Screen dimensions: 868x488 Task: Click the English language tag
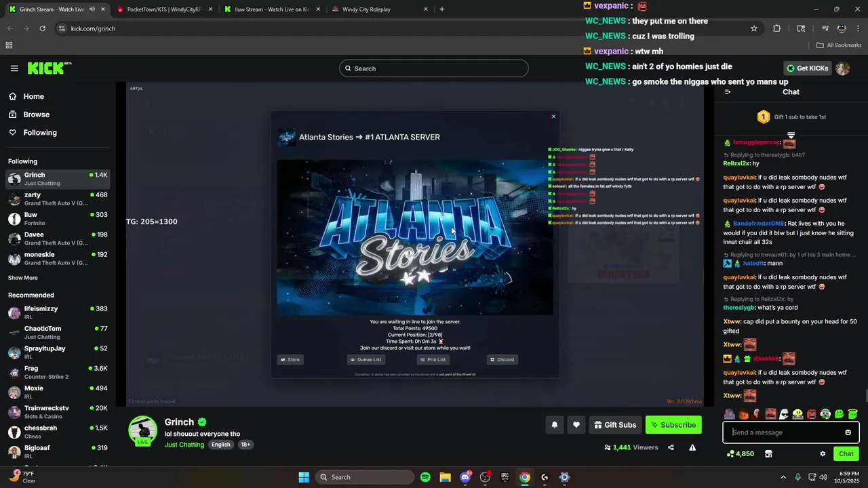[x=220, y=445]
